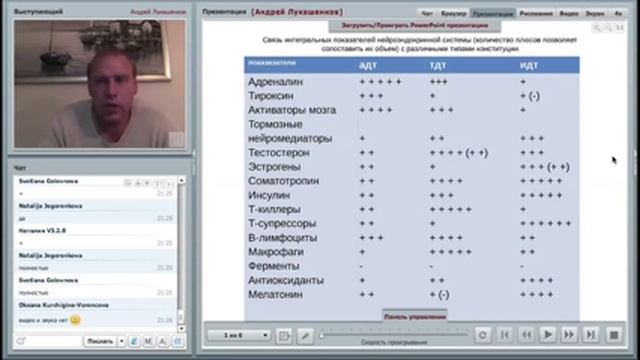Click the slide notes icon beside the slide selector

pyautogui.click(x=284, y=336)
